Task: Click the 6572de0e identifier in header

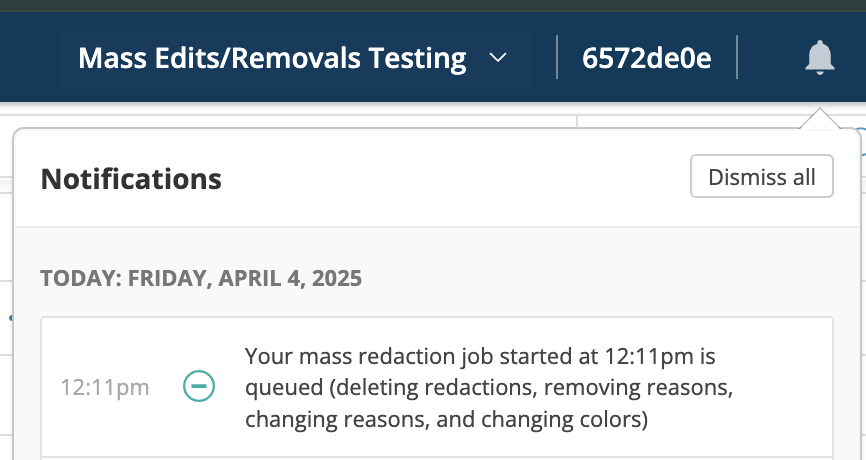Action: point(647,59)
